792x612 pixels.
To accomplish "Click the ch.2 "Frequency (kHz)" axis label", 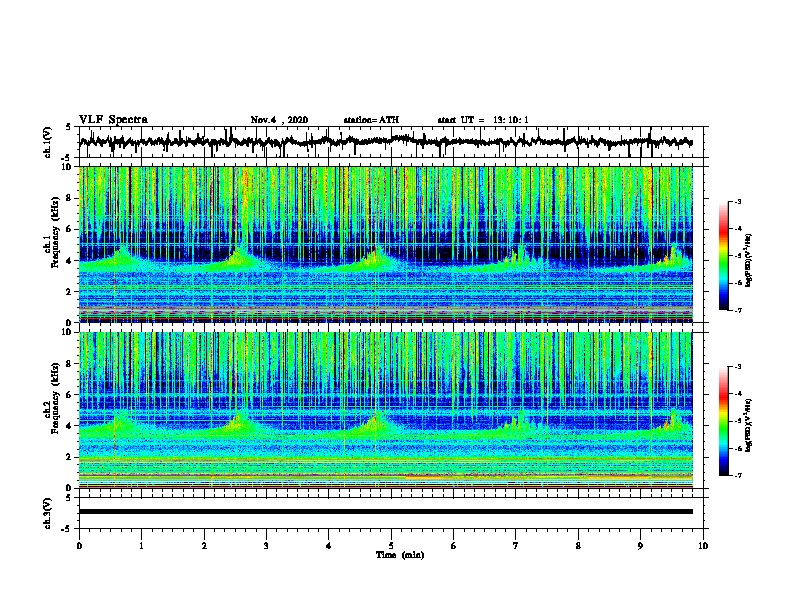I will (55, 398).
